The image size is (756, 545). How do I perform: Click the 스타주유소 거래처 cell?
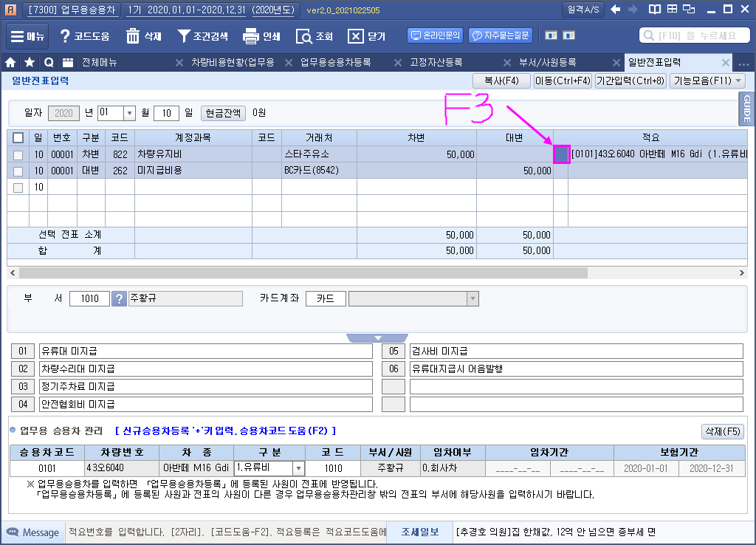(x=319, y=154)
